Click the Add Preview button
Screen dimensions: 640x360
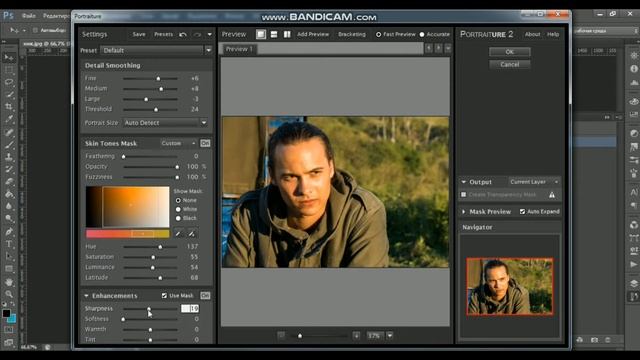pos(313,34)
